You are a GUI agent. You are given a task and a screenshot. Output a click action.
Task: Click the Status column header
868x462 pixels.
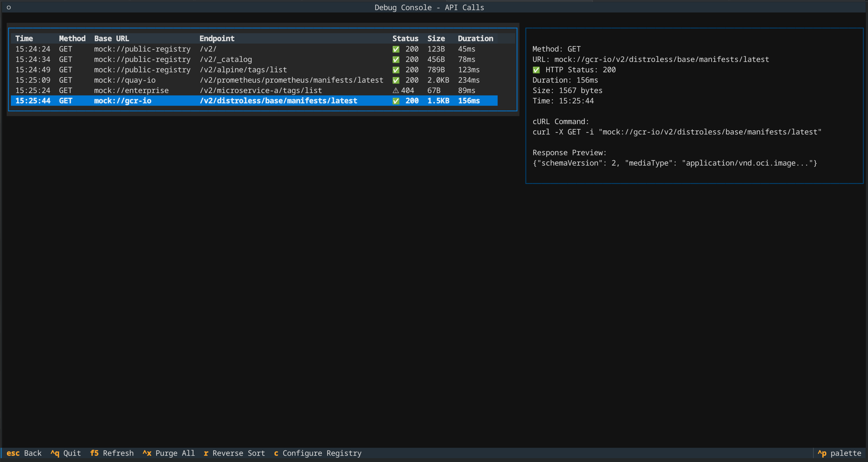pyautogui.click(x=405, y=38)
